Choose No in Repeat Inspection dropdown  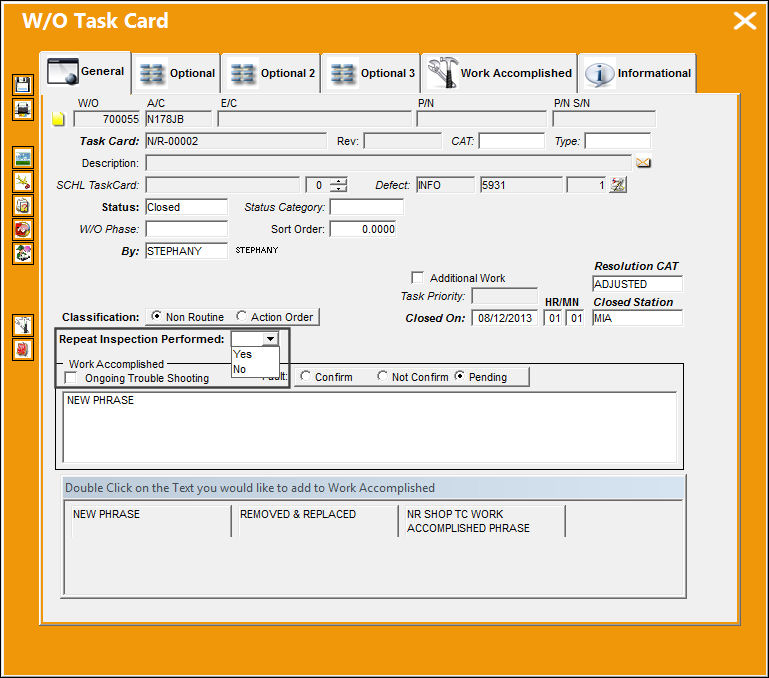[x=255, y=369]
